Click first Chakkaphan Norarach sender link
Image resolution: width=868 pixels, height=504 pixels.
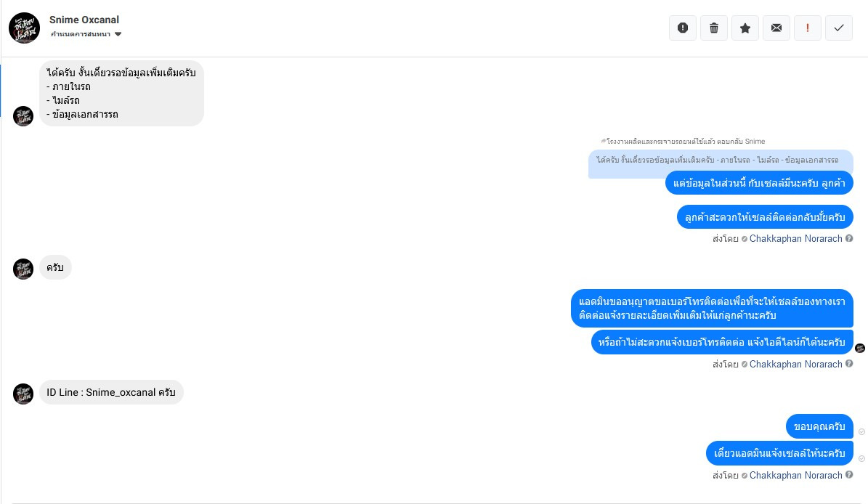pos(795,238)
